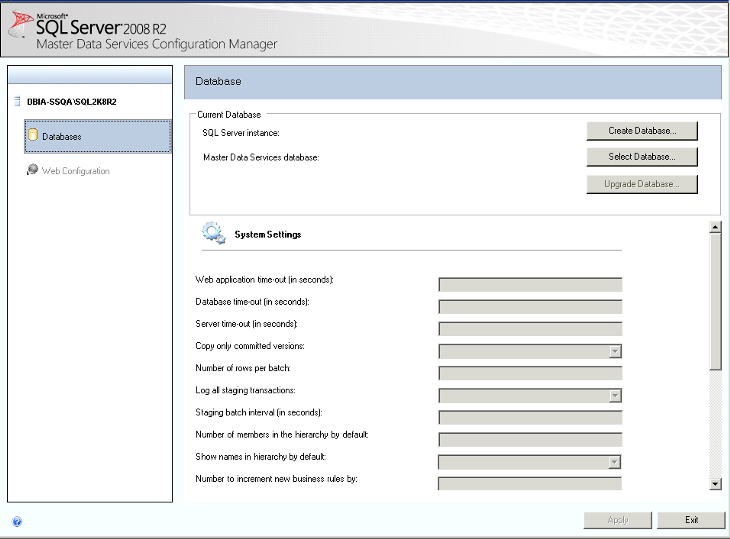
Task: Click the Server time-out (in seconds) label
Action: [x=246, y=324]
